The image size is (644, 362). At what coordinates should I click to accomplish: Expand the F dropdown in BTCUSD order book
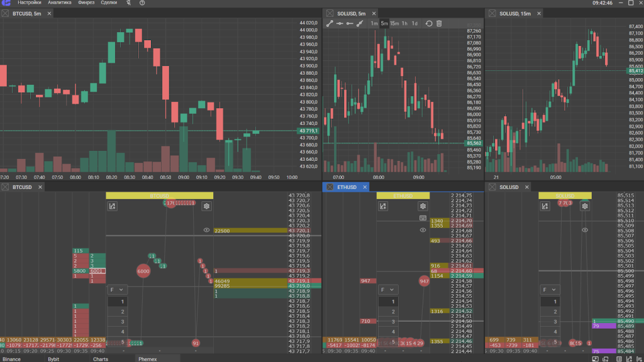click(x=117, y=290)
